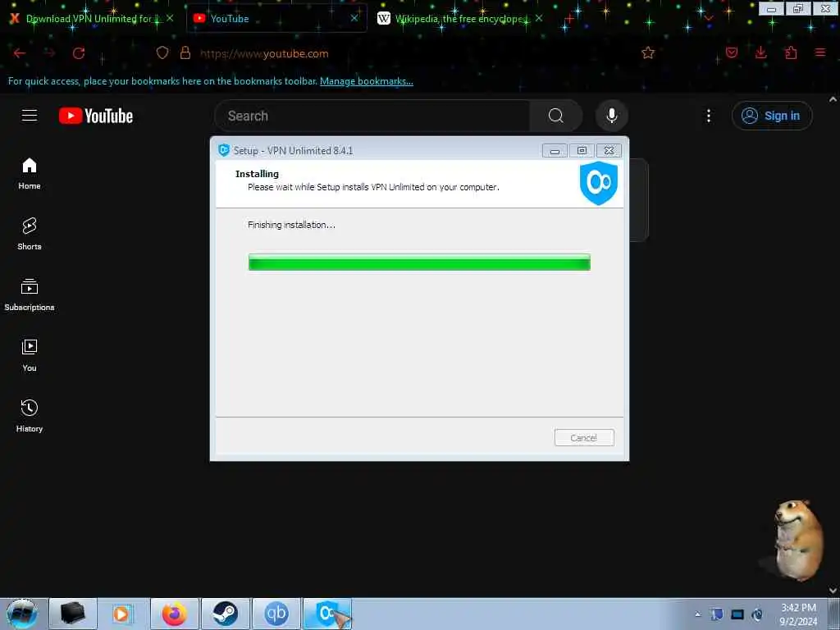This screenshot has height=630, width=840.
Task: Open Subscriptions in YouTube sidebar
Action: 30,294
